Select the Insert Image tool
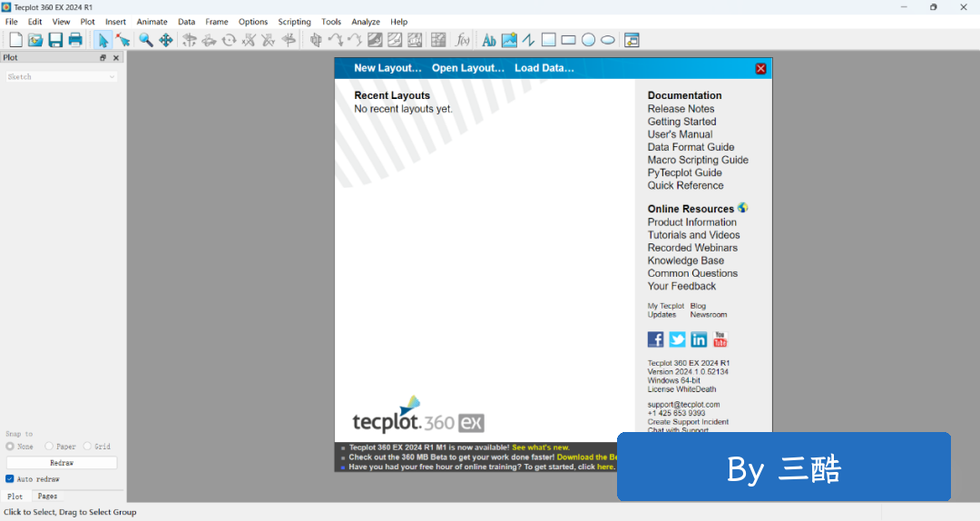Screen dimensions: 980x521 coord(509,40)
